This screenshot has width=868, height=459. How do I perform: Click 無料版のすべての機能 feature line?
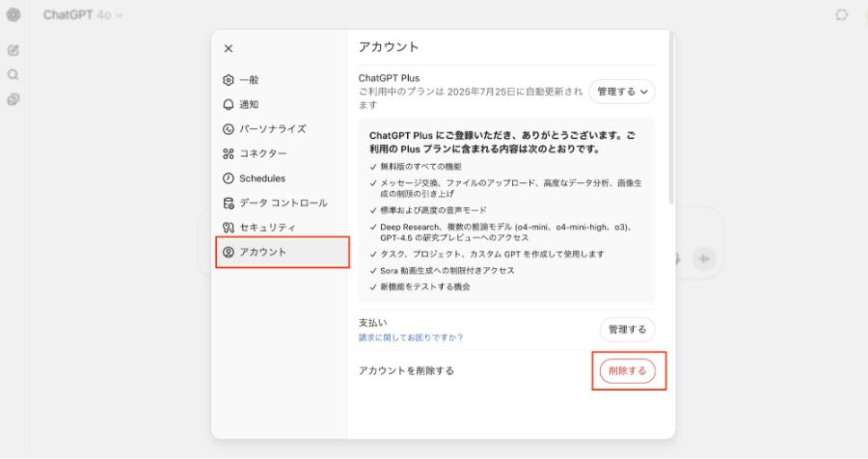tap(420, 166)
